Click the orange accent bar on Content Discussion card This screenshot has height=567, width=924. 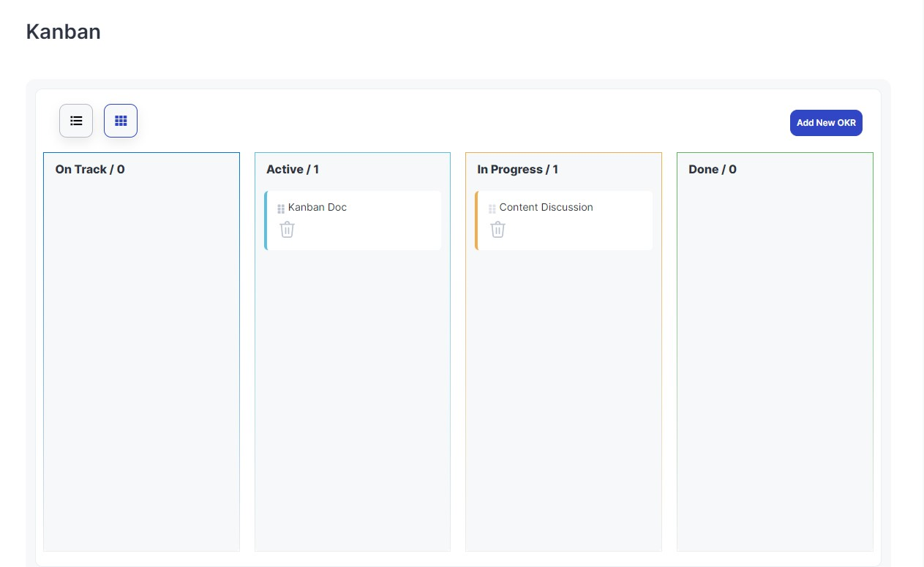point(478,219)
